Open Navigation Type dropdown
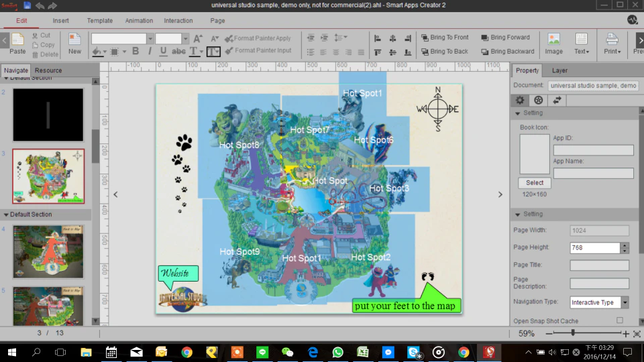This screenshot has height=362, width=644. coord(599,302)
